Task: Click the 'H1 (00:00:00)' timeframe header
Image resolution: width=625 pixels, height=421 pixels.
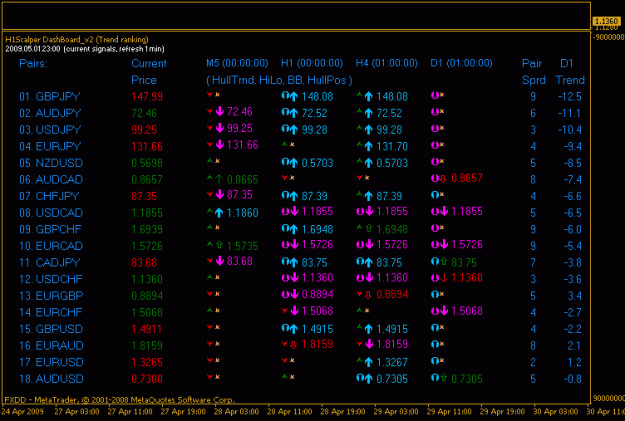Action: [x=312, y=63]
